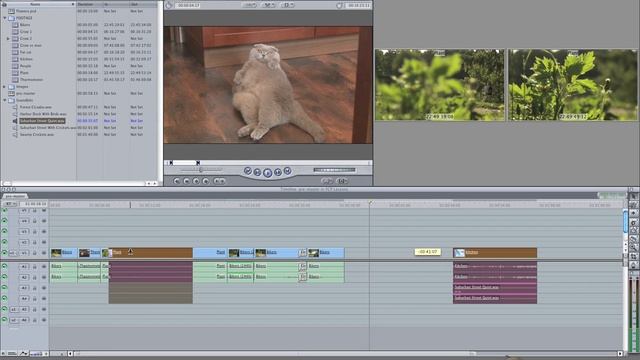Viewport: 640px width, 360px height.
Task: Select the Pen tool in Tool palette
Action: coord(633,265)
